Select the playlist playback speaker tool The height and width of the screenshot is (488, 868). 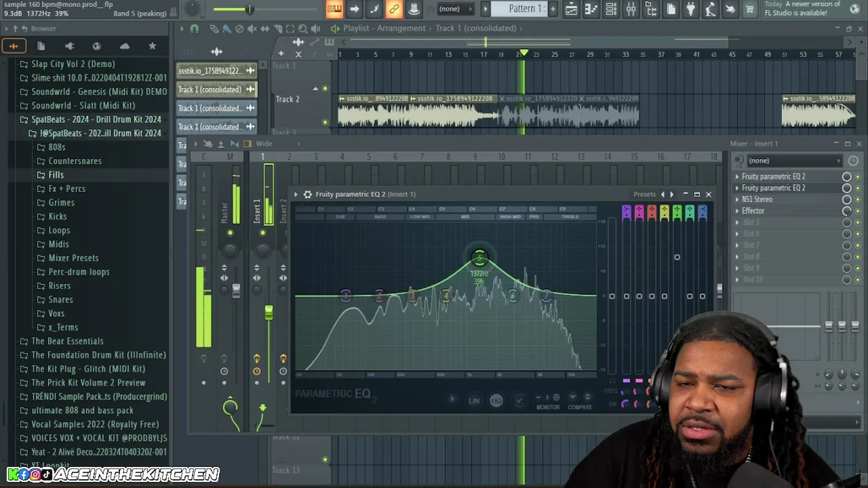click(315, 28)
